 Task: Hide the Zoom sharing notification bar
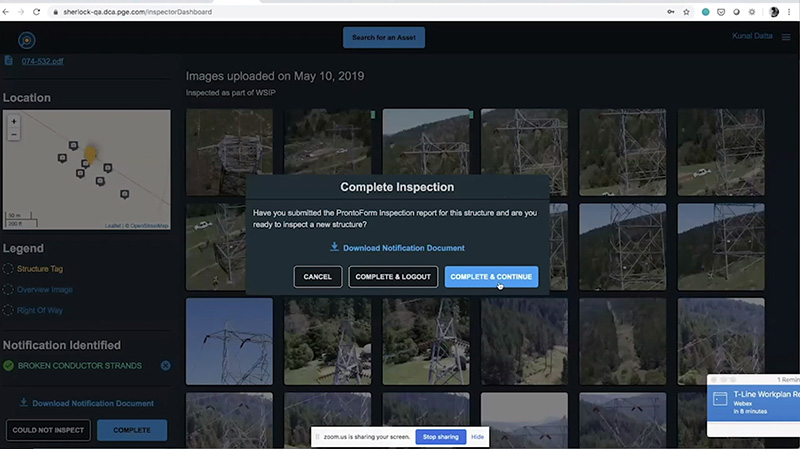pyautogui.click(x=478, y=437)
